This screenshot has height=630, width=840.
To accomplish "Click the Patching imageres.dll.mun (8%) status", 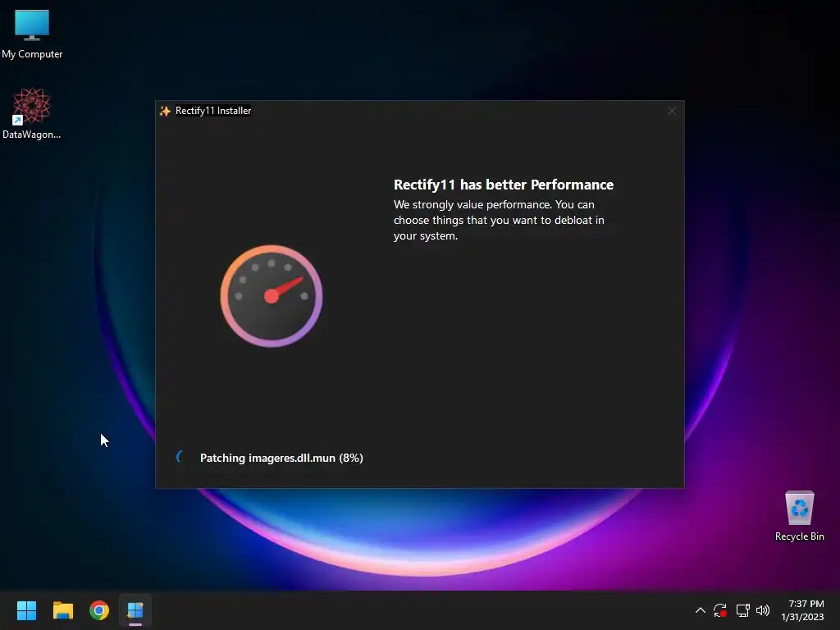I will [281, 458].
